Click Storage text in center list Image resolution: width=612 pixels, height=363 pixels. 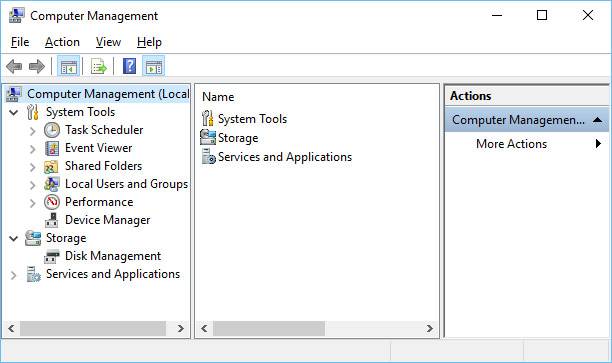click(238, 138)
